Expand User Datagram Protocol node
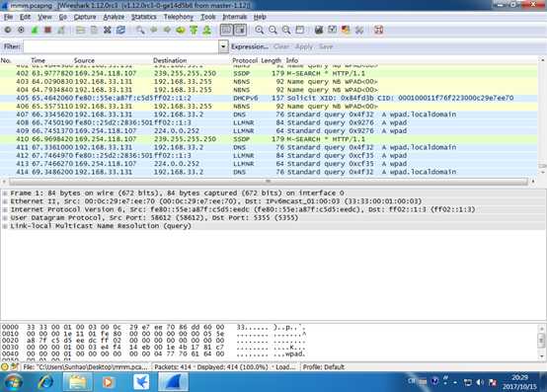The height and width of the screenshot is (392, 547). coord(5,217)
